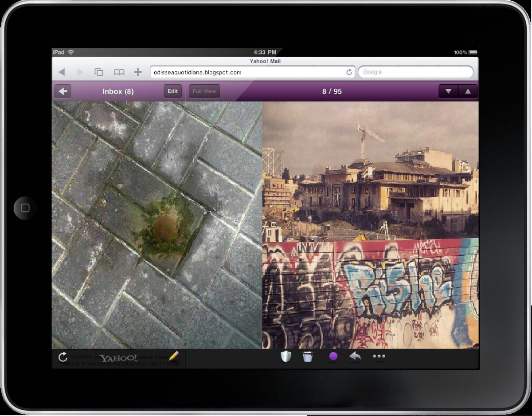Screen dimensions: 532x416
Task: Toggle unread status with purple dot
Action: click(333, 357)
